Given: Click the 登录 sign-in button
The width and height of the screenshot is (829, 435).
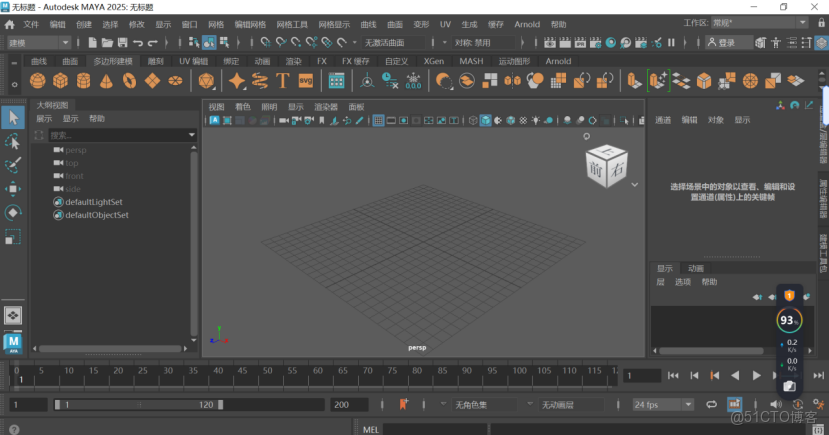Looking at the screenshot, I should [x=729, y=43].
